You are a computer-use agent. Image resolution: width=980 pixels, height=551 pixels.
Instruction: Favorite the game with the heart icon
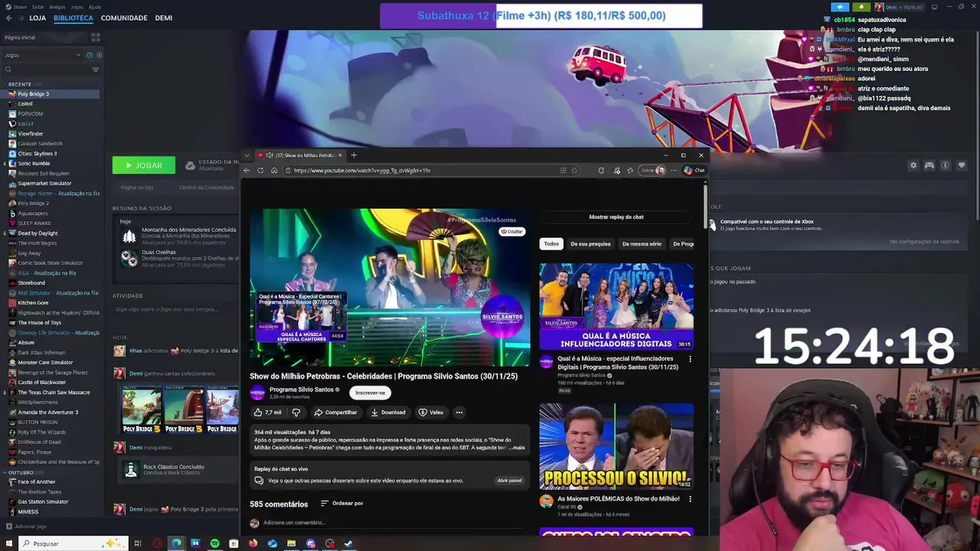962,165
